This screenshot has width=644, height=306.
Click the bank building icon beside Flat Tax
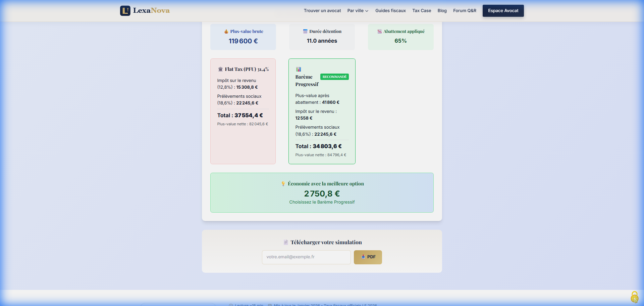220,69
